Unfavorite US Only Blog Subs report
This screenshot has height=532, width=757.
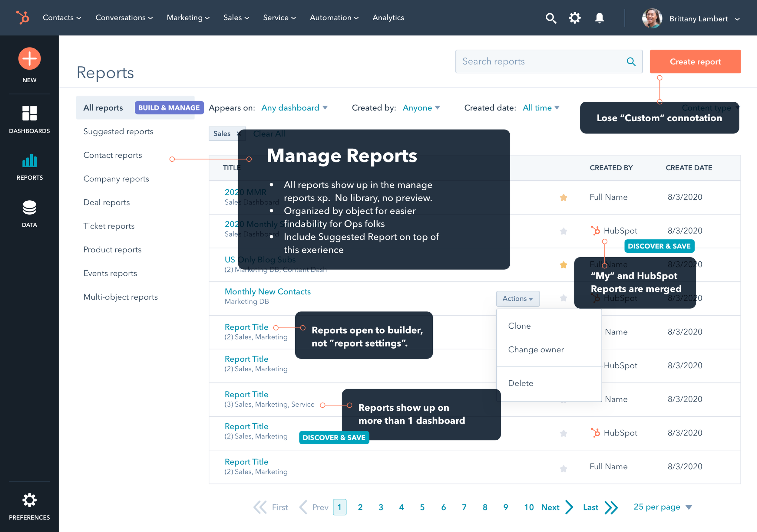[x=563, y=264]
